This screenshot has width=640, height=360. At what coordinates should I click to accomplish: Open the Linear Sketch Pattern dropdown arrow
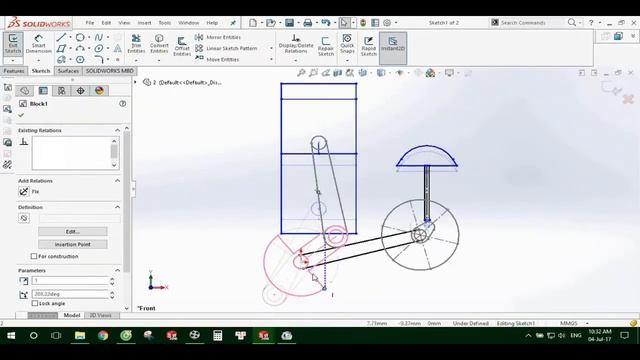[271, 48]
